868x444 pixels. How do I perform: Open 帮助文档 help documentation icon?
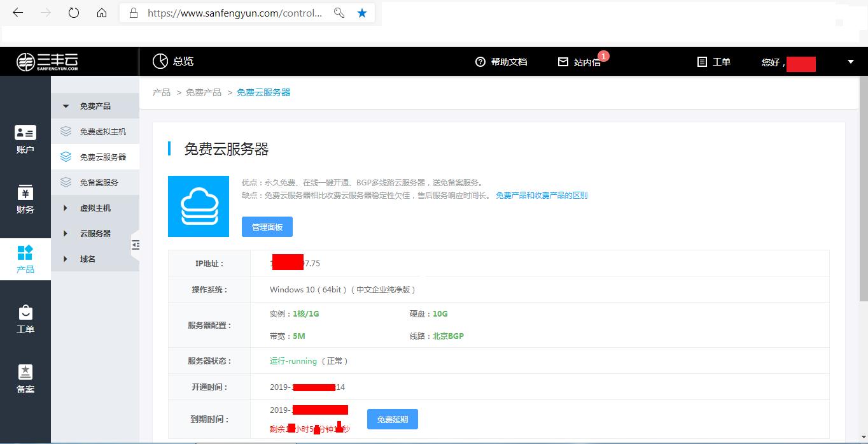coord(480,62)
